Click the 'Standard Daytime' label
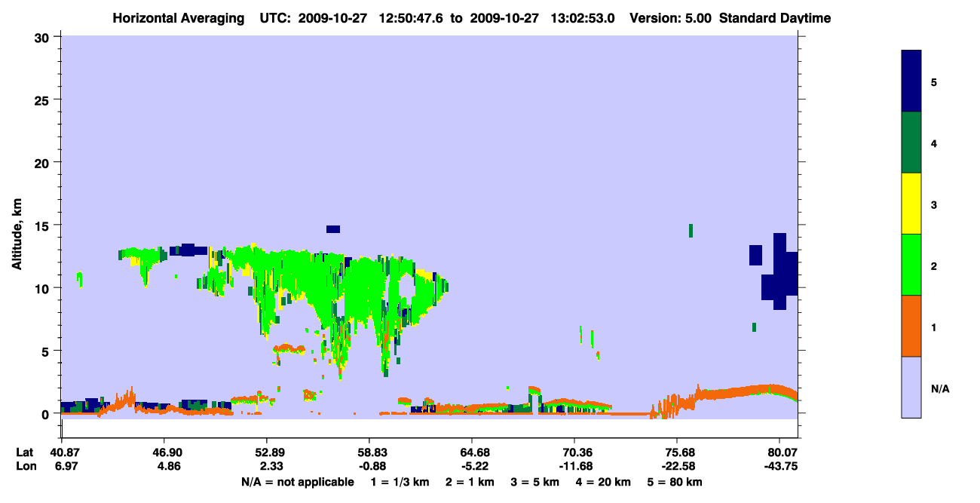 pos(775,18)
